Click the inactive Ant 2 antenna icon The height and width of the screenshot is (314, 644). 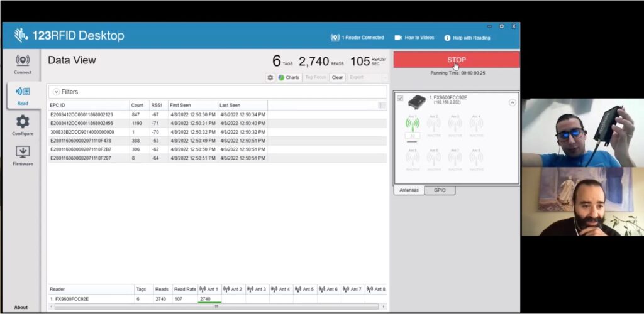coord(434,124)
